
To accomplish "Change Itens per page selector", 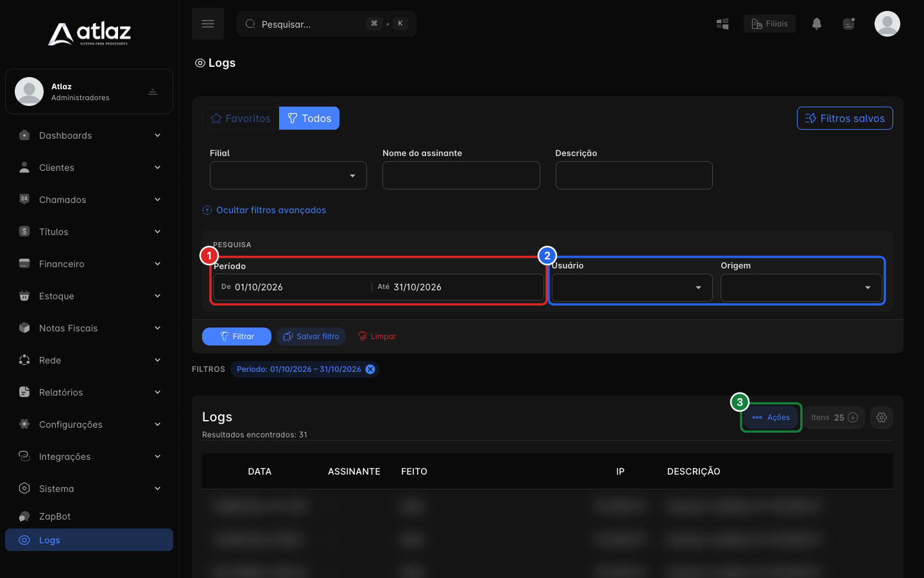I will pos(834,417).
